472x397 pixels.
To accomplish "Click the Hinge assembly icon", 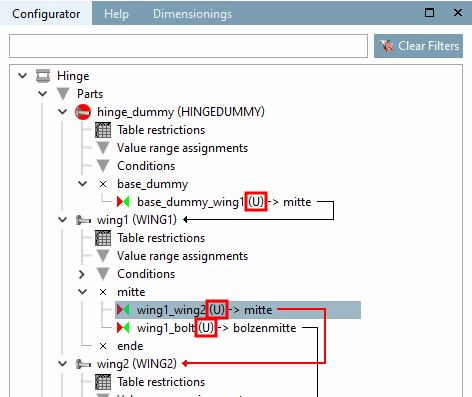I will [x=43, y=76].
